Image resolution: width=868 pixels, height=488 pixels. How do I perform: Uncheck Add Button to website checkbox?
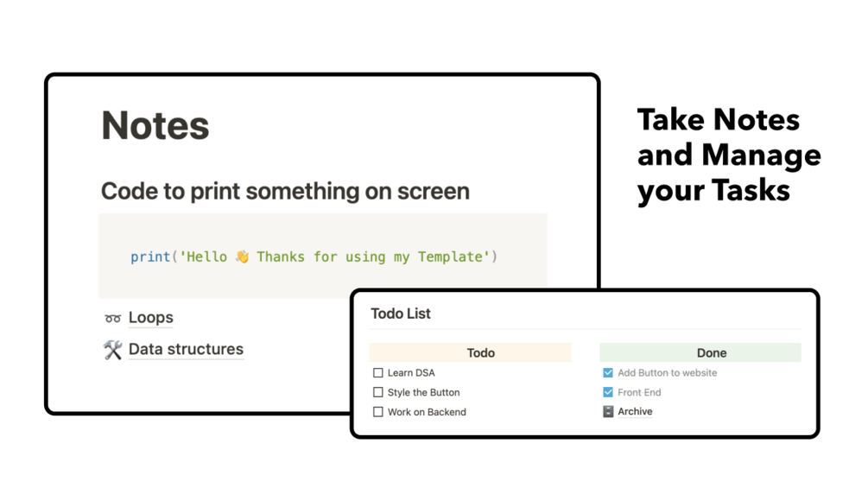coord(608,373)
